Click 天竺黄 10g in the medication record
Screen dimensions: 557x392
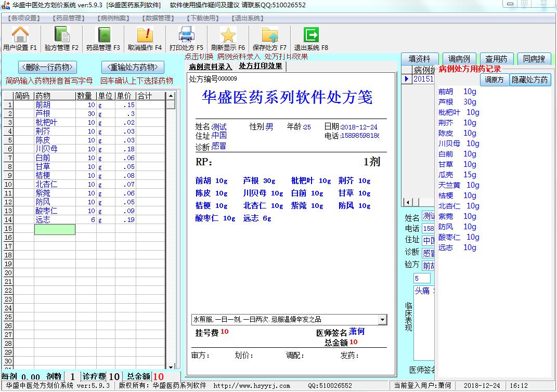point(459,185)
